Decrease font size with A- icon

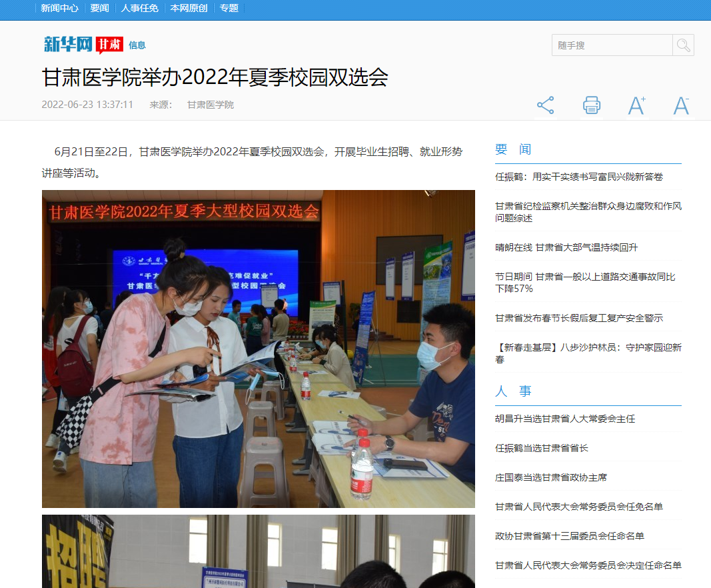pyautogui.click(x=681, y=105)
